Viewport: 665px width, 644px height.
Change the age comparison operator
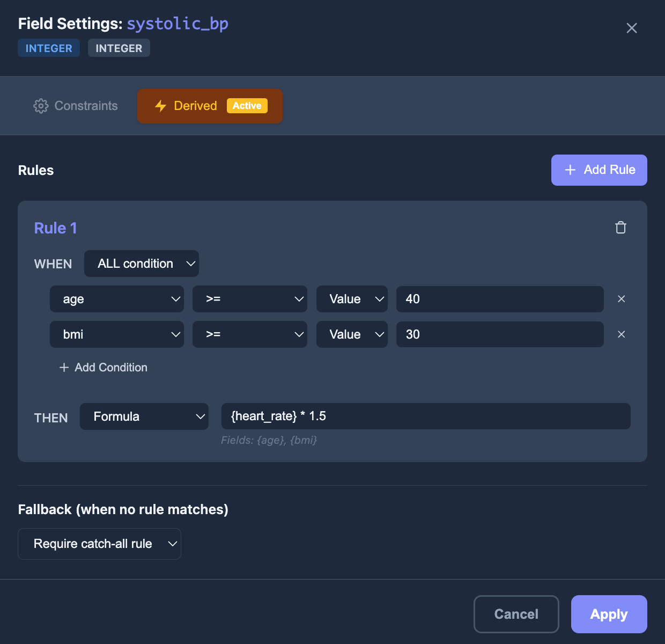[249, 299]
